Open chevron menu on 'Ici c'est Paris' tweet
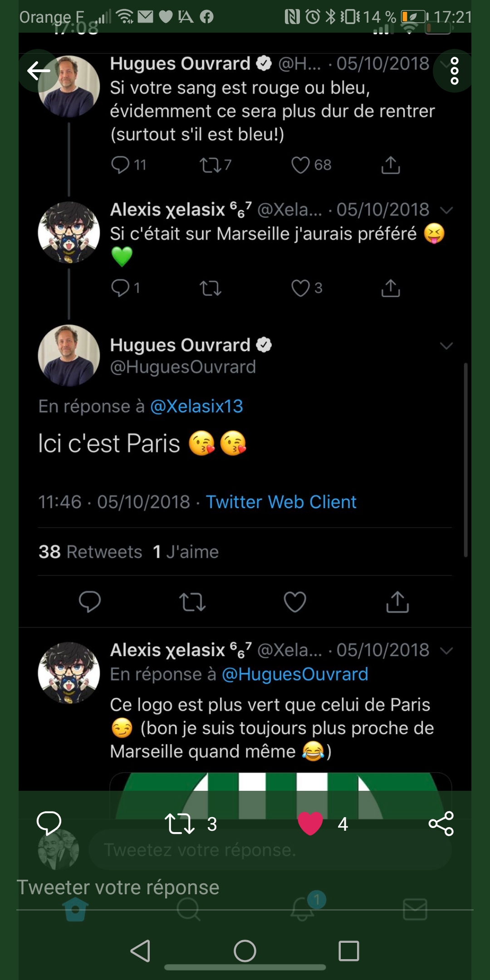This screenshot has height=980, width=490. 446,346
